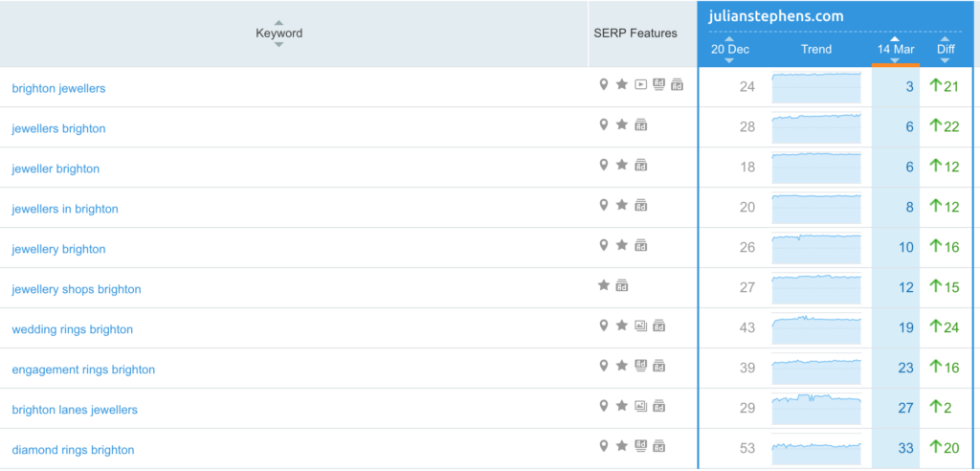
Task: Click the video icon for brighton jewellers
Action: pos(640,84)
